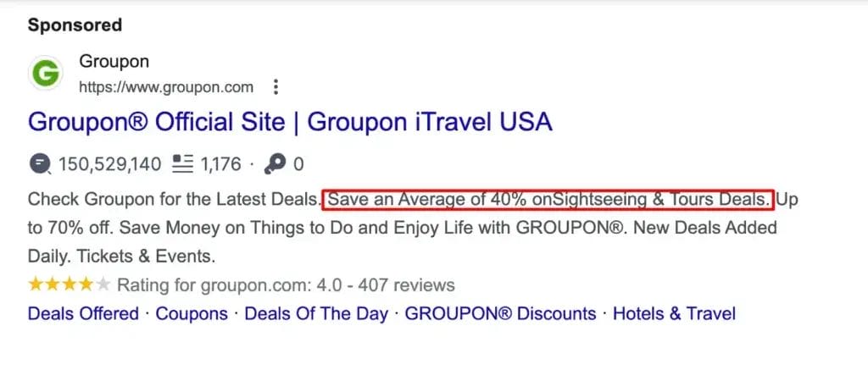Click the https://www.groupon.com URL text
This screenshot has height=370, width=868.
[166, 87]
